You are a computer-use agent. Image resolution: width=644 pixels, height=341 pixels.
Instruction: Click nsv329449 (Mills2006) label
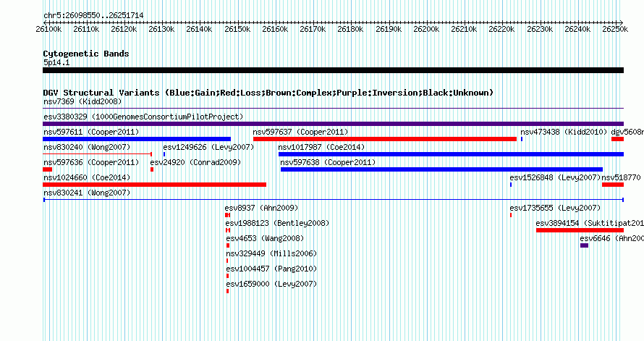pos(271,253)
